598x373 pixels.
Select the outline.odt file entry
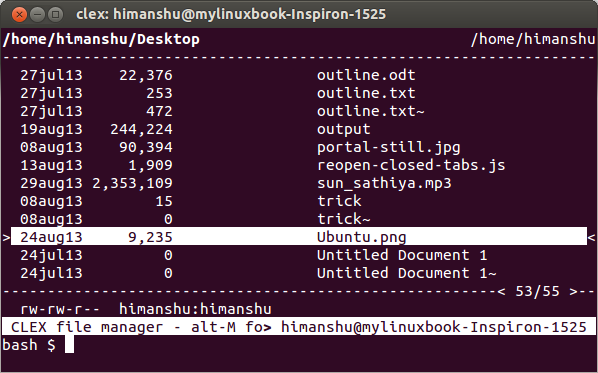point(299,75)
